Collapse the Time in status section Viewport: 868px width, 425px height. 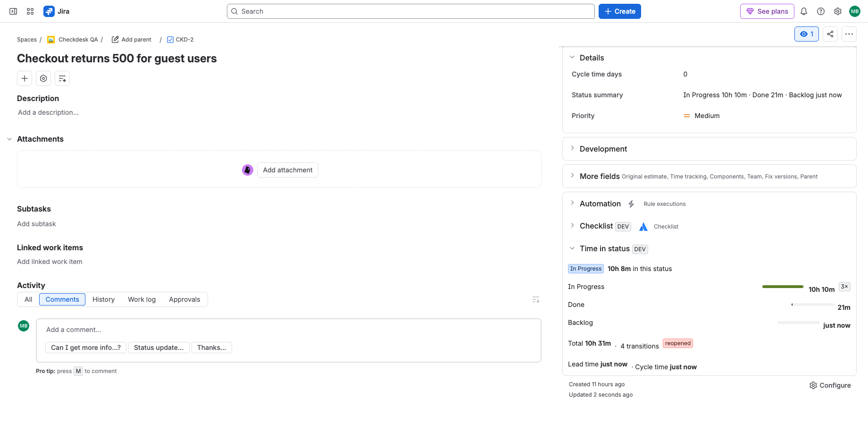point(572,248)
